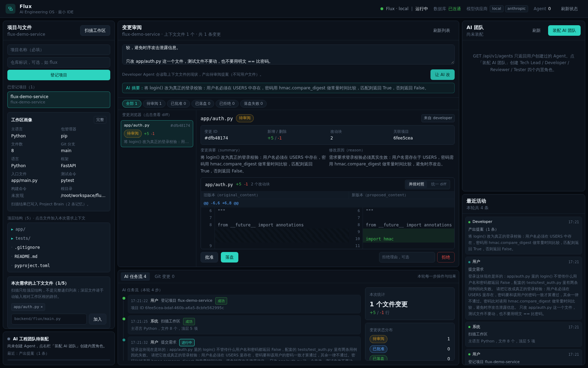Click the local model provider badge
The width and height of the screenshot is (588, 368).
point(497,9)
